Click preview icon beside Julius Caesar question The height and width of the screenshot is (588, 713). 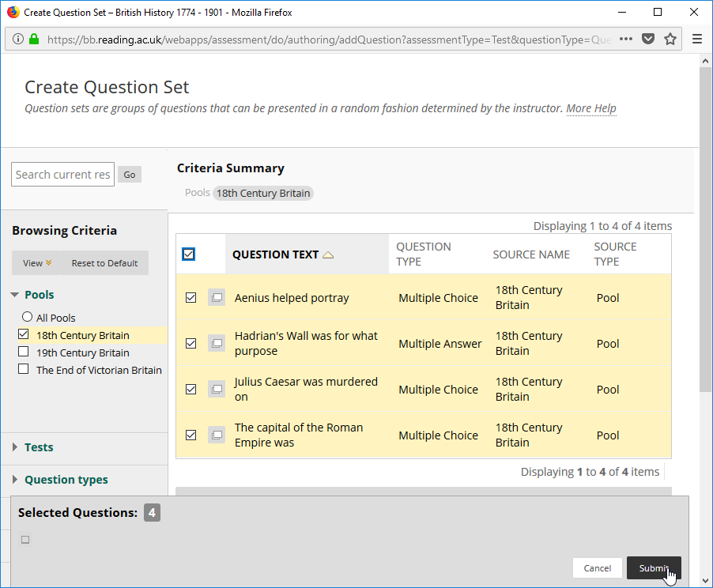coord(217,390)
